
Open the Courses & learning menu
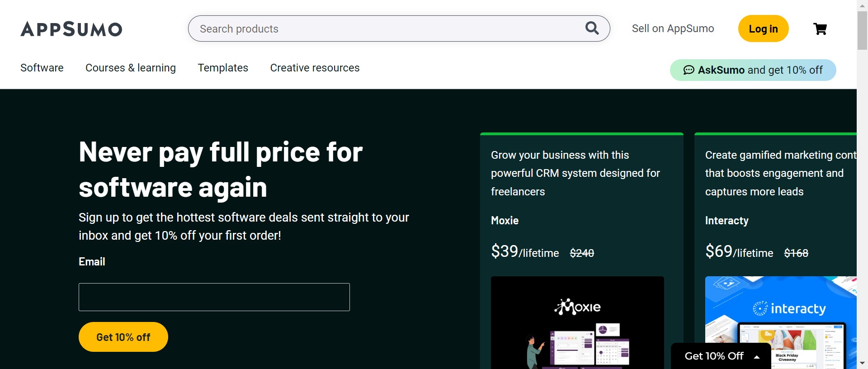pyautogui.click(x=131, y=68)
